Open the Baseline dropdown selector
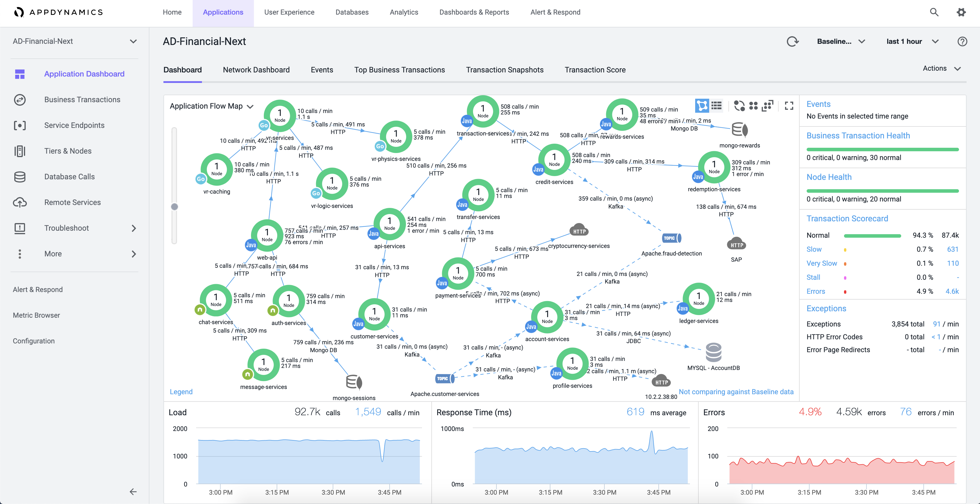 (839, 41)
